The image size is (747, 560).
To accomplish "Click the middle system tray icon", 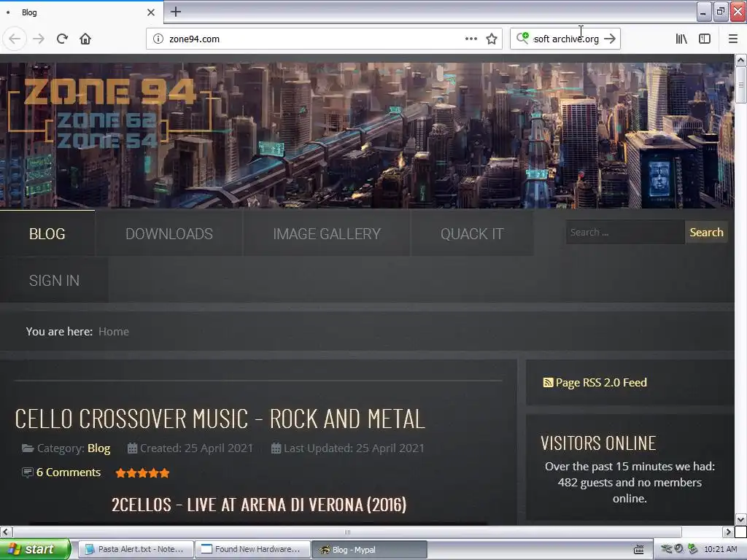I will (679, 549).
